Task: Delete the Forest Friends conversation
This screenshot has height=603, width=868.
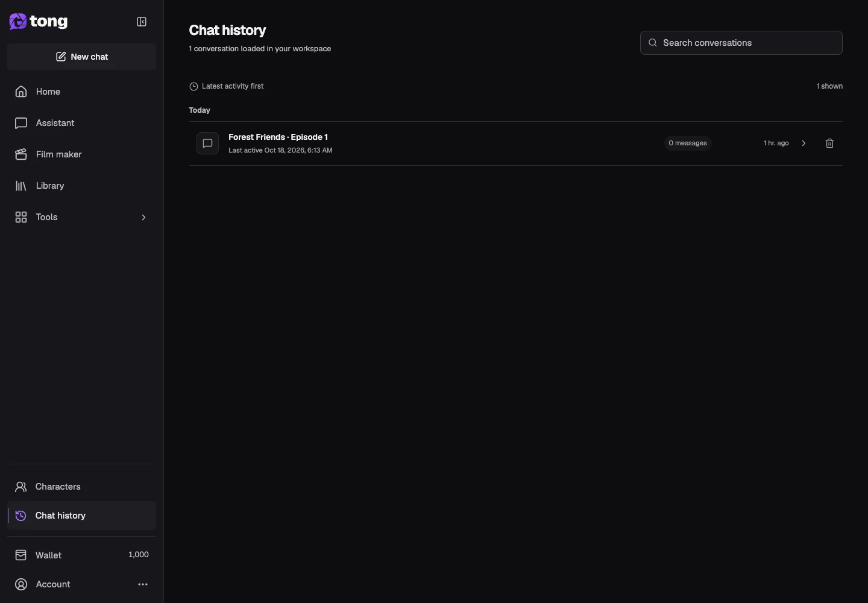Action: (x=830, y=144)
